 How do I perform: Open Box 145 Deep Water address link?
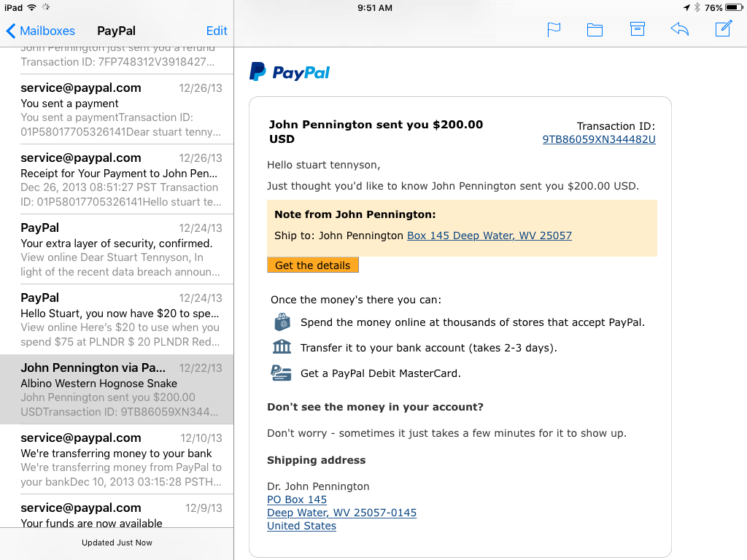[x=489, y=236]
